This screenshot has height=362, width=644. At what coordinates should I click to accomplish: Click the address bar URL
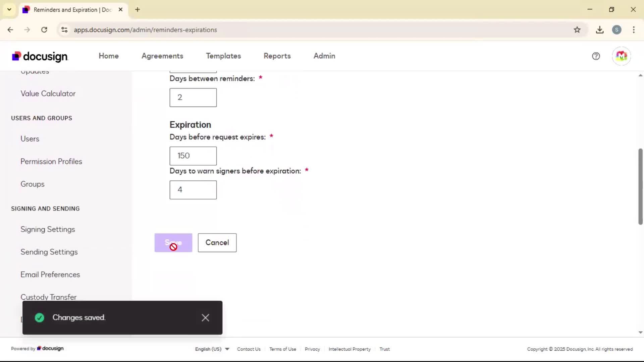(145, 30)
